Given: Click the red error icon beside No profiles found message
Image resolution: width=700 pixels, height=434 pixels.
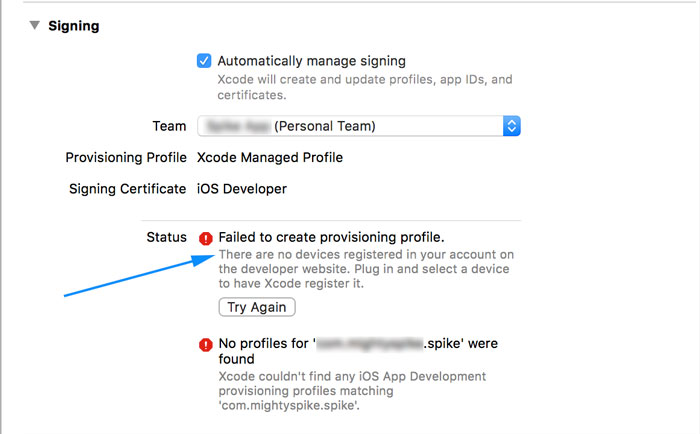Looking at the screenshot, I should tap(205, 345).
